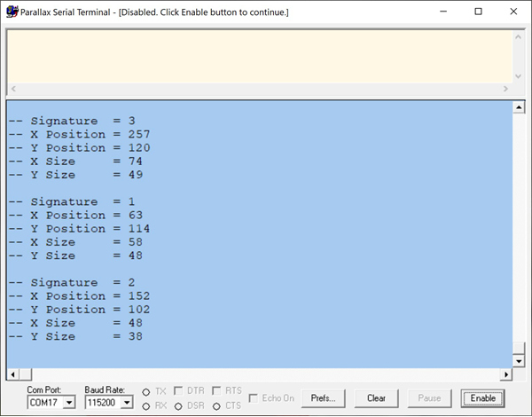The height and width of the screenshot is (417, 532).
Task: Expand the Baud Rate dropdown
Action: pos(127,403)
